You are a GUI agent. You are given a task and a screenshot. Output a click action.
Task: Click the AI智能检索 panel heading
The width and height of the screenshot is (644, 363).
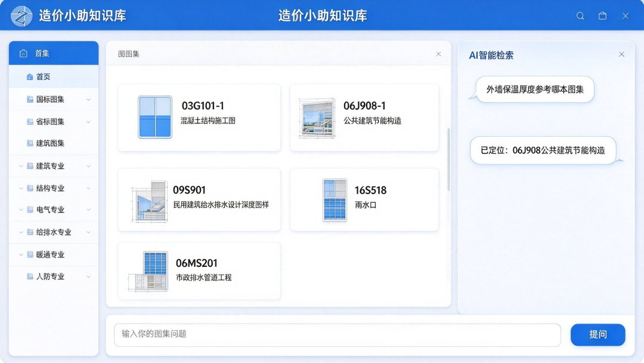tap(491, 55)
